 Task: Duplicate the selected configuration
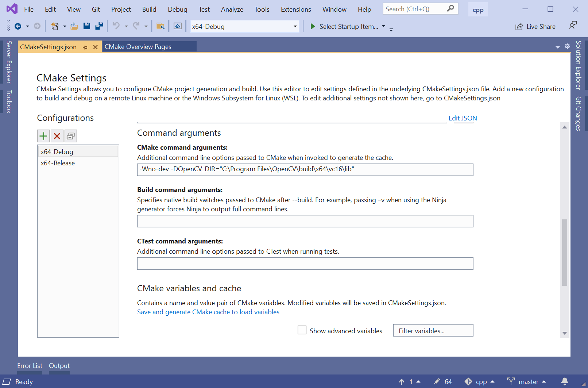tap(70, 136)
